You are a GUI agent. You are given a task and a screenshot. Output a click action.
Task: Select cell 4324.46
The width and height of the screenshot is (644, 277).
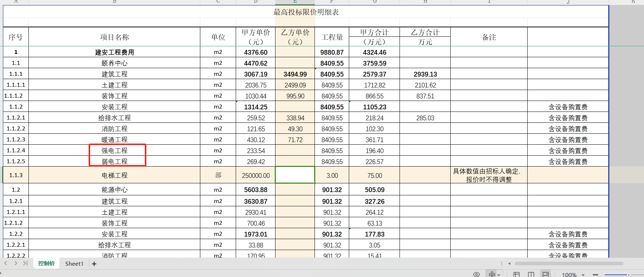click(x=374, y=52)
